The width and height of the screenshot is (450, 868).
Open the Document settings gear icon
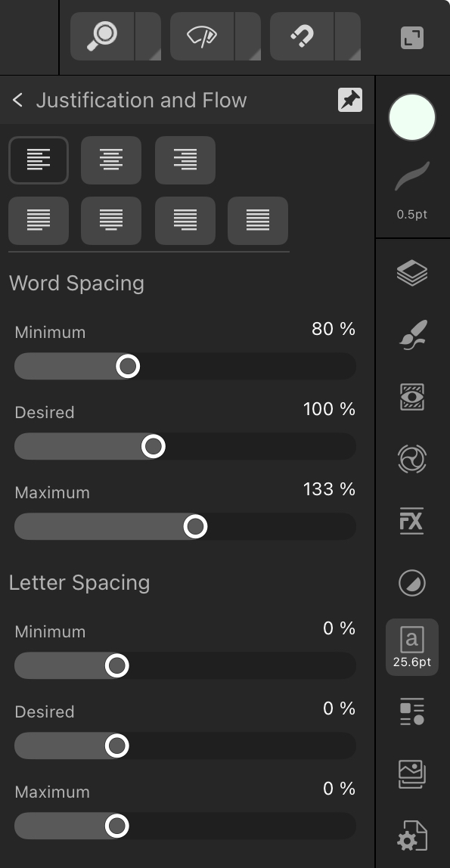[x=412, y=836]
